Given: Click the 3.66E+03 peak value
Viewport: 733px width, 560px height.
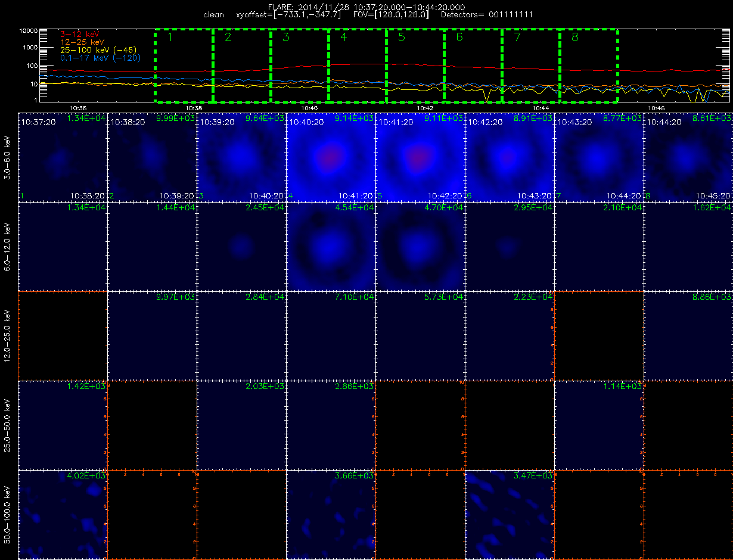Looking at the screenshot, I should tap(355, 476).
